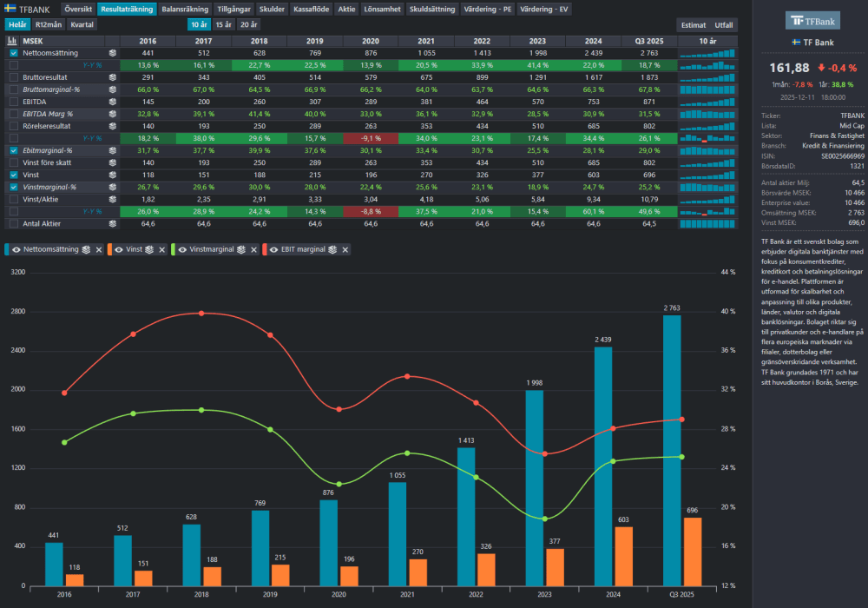Click the stack icon in the EBIT marginal legend chip
The width and height of the screenshot is (868, 608).
click(x=332, y=250)
